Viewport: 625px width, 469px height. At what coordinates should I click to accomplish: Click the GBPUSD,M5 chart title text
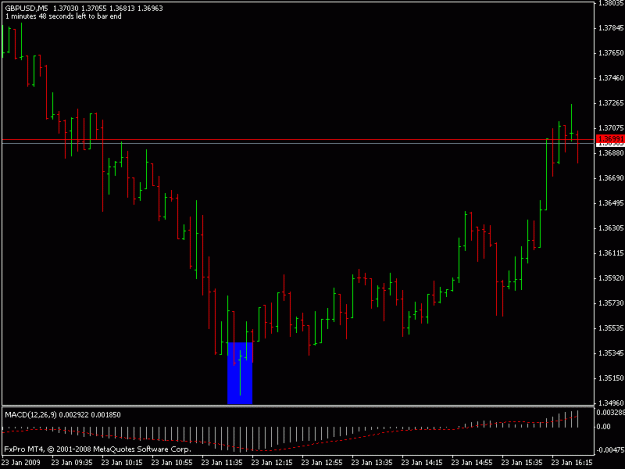[x=26, y=8]
